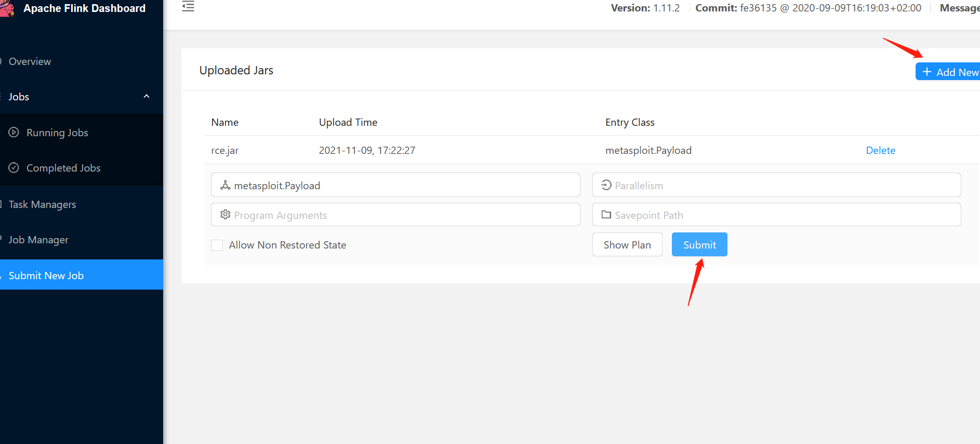Screen dimensions: 980x444
Task: Click the plus icon on Add New button
Action: click(927, 72)
